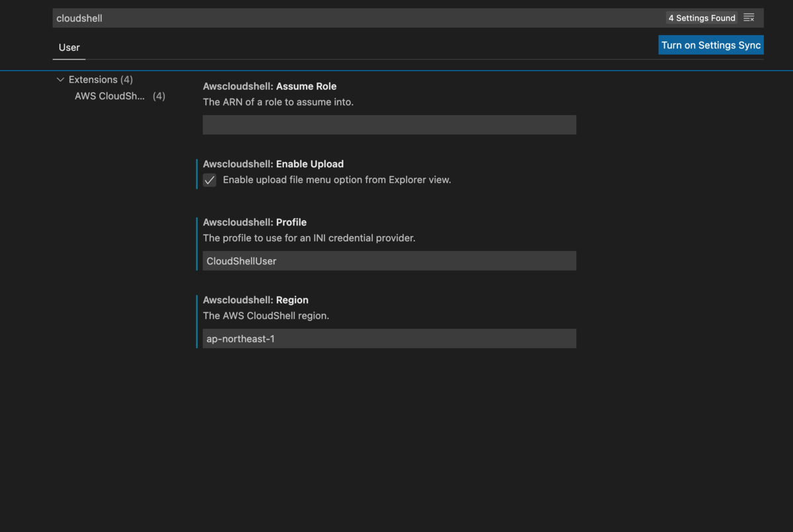The height and width of the screenshot is (532, 793).
Task: Edit the Region field ap-northeast-1
Action: (x=389, y=338)
